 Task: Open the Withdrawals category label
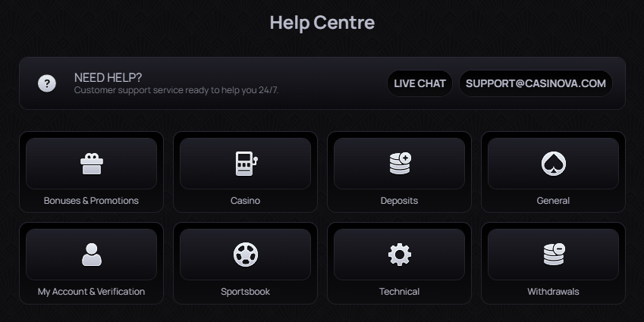tap(553, 292)
